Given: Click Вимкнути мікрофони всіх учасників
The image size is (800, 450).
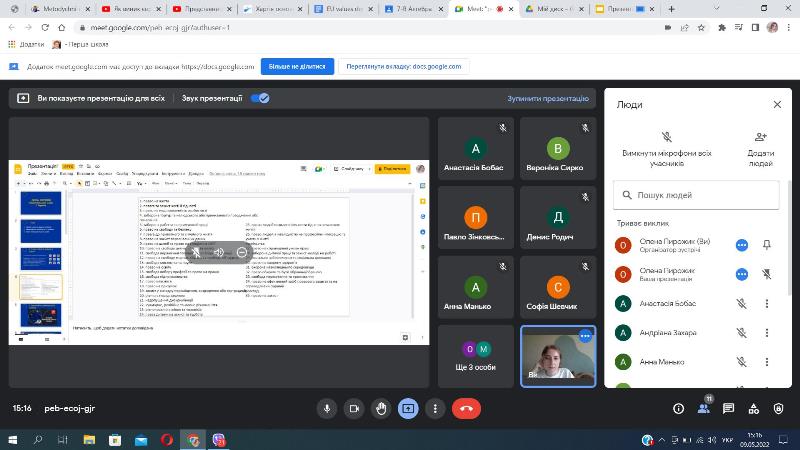Looking at the screenshot, I should coord(666,148).
